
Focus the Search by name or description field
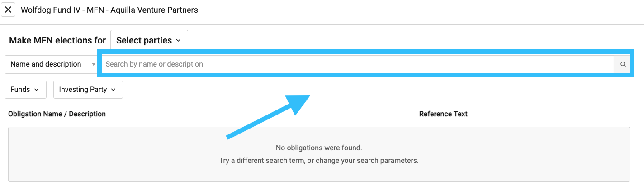click(x=357, y=64)
